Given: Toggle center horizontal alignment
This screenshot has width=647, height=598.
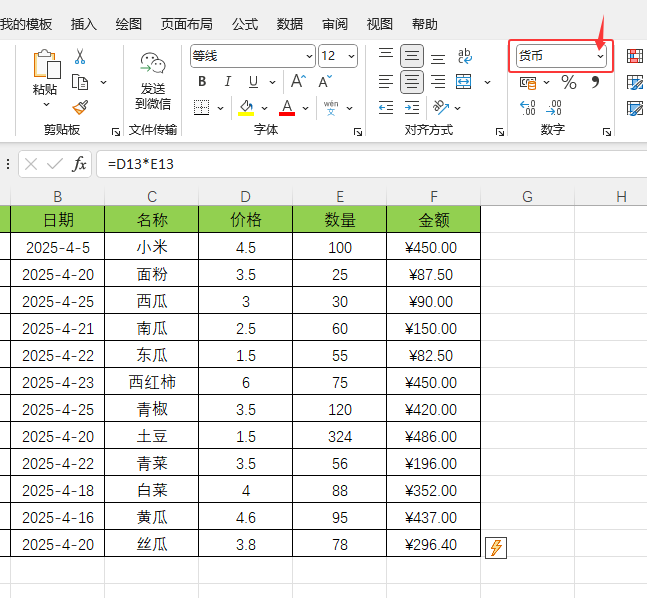Looking at the screenshot, I should (x=412, y=82).
